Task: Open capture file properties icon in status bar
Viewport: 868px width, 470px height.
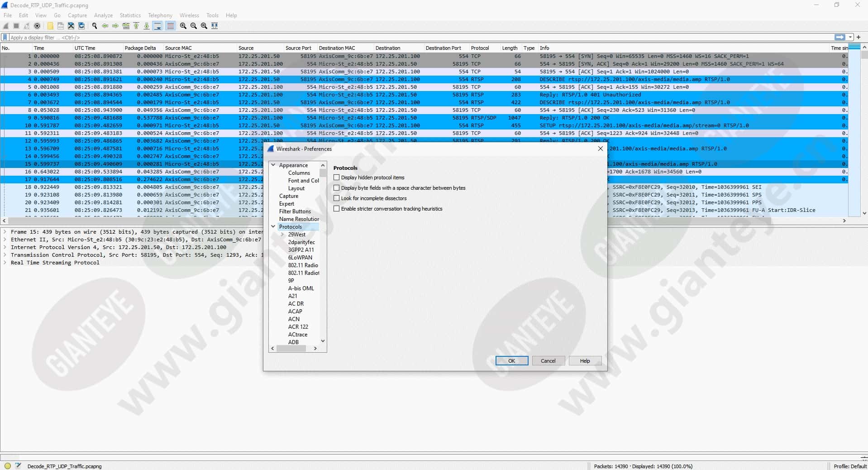Action: [18, 465]
